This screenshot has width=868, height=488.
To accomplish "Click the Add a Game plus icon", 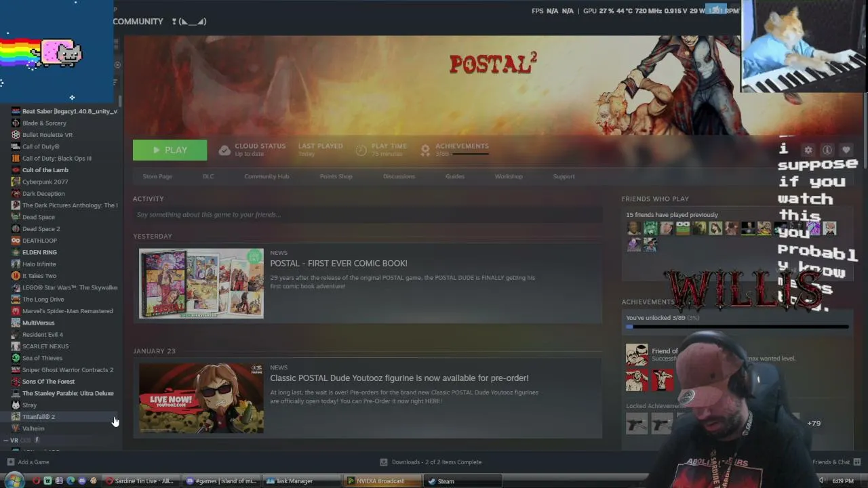I will point(10,462).
